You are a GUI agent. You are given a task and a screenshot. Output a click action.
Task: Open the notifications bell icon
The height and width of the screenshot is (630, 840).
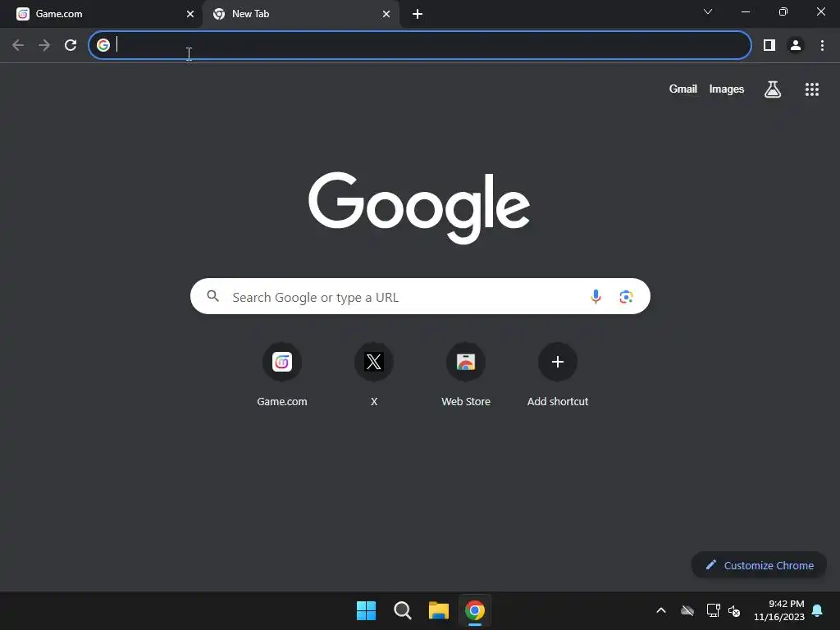(817, 610)
